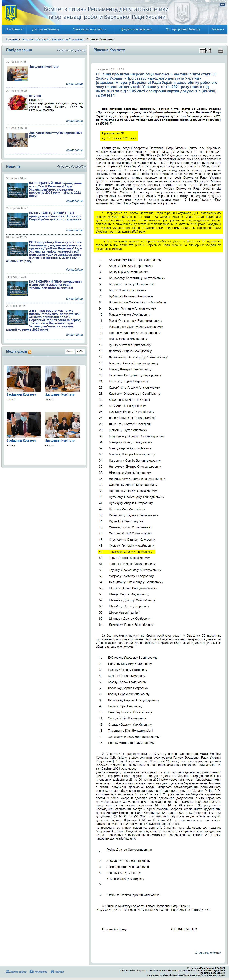
Task: Click the Контакти folder icon in the footer
Action: [32, 971]
